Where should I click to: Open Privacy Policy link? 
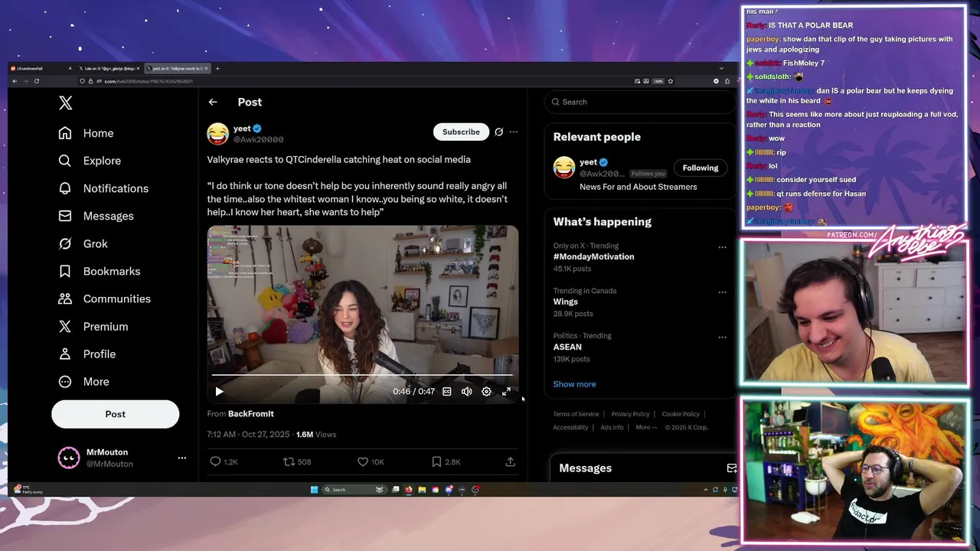(630, 414)
